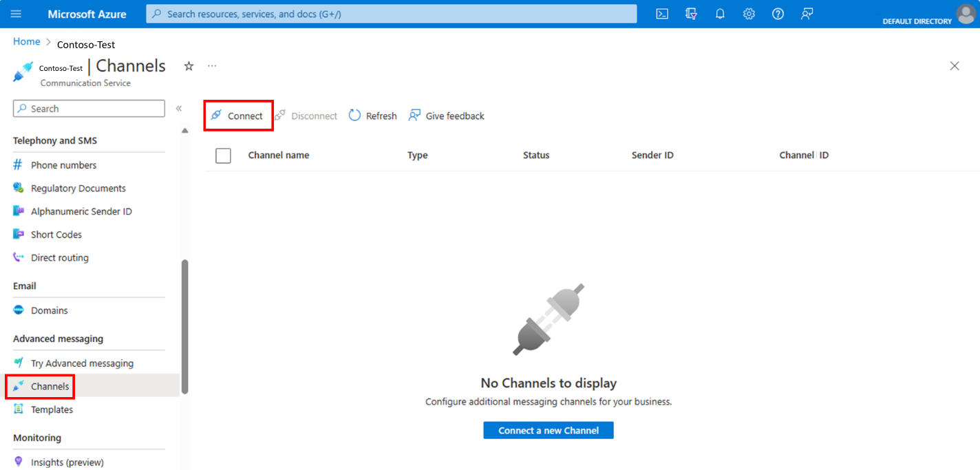Open the user account avatar
The image size is (980, 470).
[x=966, y=13]
